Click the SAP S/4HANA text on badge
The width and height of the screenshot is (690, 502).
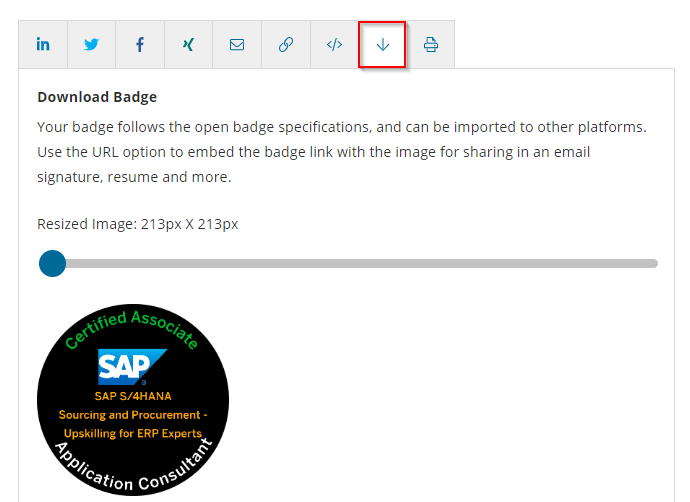pos(133,396)
